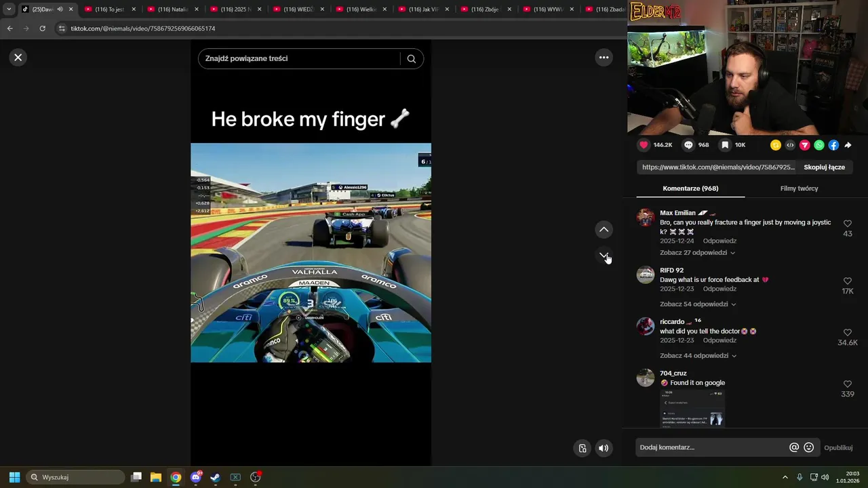This screenshot has width=868, height=488.
Task: Open 704_cruz's profile name
Action: [x=673, y=373]
